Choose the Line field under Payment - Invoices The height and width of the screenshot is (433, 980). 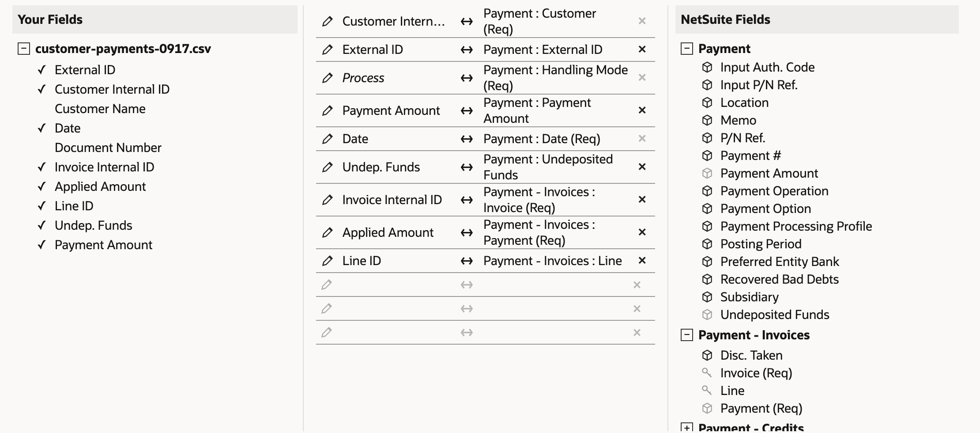(732, 391)
